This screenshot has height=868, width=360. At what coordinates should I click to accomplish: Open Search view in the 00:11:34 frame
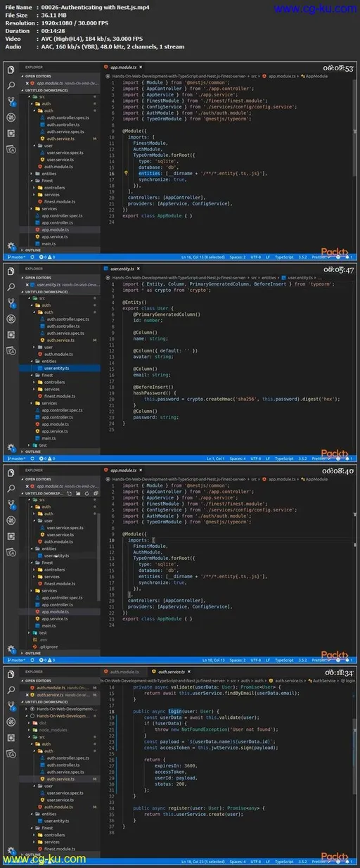(11, 690)
